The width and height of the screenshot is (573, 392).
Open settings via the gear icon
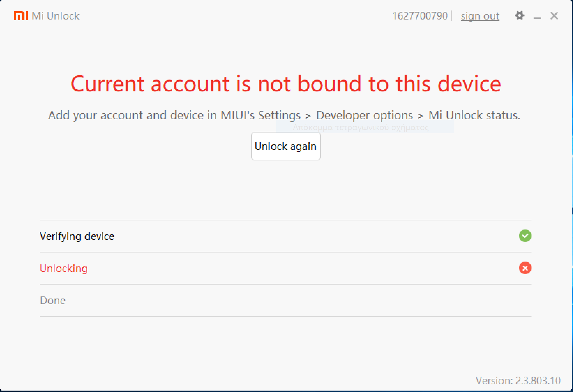coord(519,16)
